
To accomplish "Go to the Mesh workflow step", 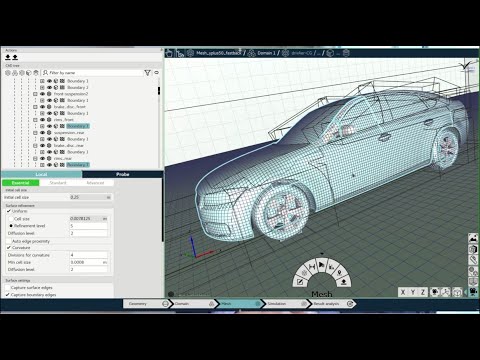I will [240, 304].
